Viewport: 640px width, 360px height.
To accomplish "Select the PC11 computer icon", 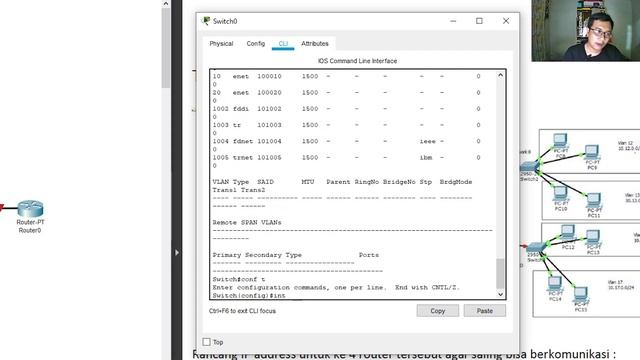I will point(593,200).
